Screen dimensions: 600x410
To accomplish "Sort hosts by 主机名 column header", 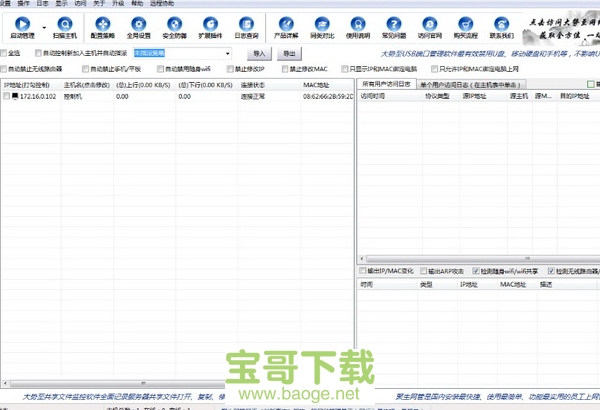I will 87,85.
